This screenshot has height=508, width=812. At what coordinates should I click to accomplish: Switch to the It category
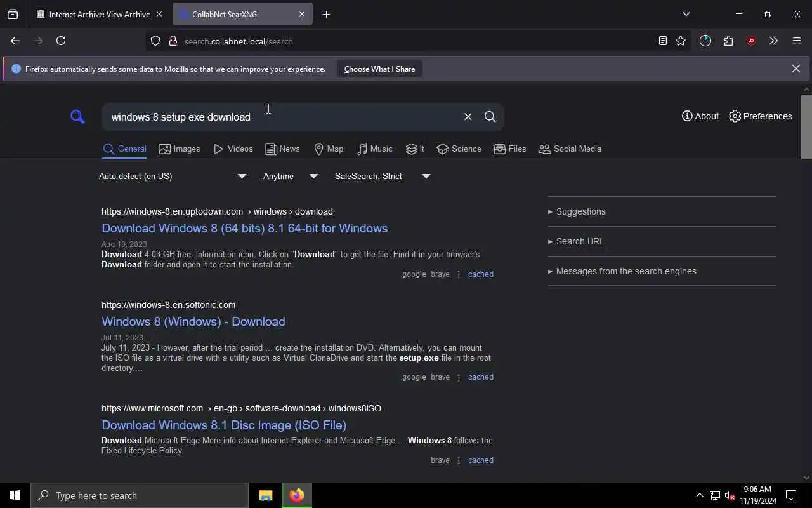415,149
